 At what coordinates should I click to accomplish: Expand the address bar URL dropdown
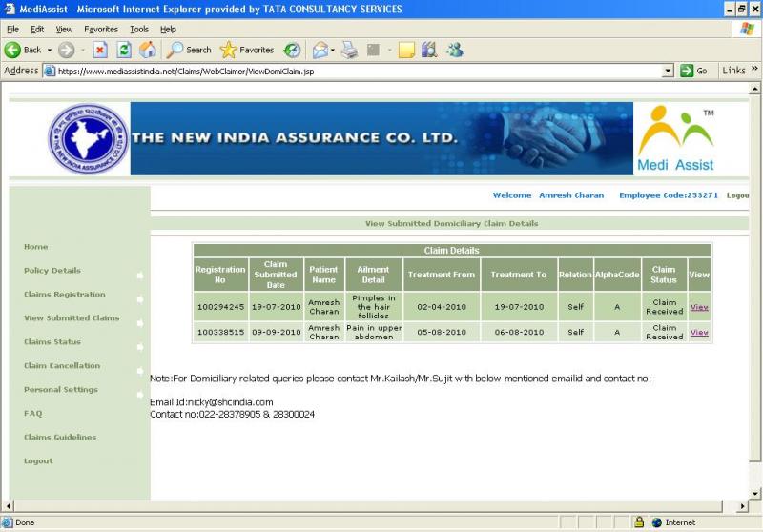[x=668, y=71]
